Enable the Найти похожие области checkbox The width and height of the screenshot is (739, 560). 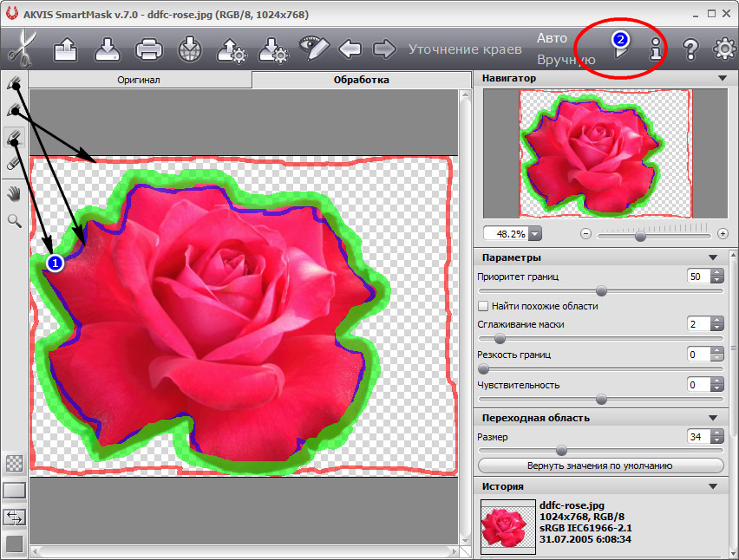(x=483, y=306)
